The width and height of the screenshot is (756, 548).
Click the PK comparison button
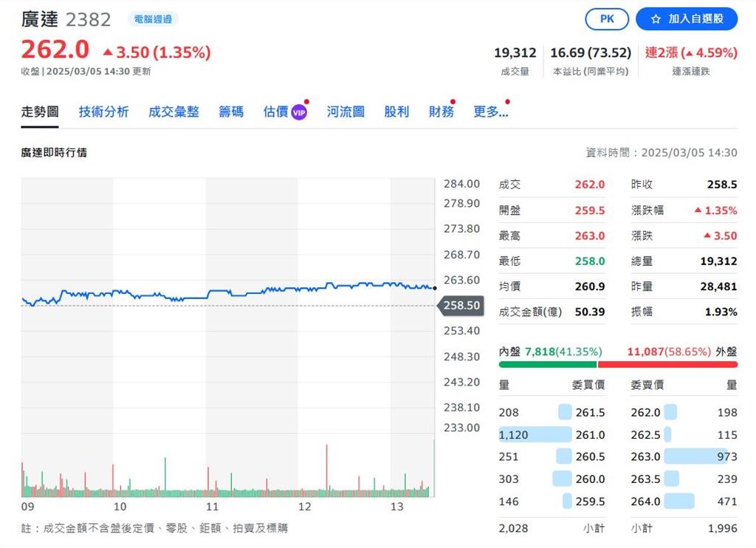607,19
